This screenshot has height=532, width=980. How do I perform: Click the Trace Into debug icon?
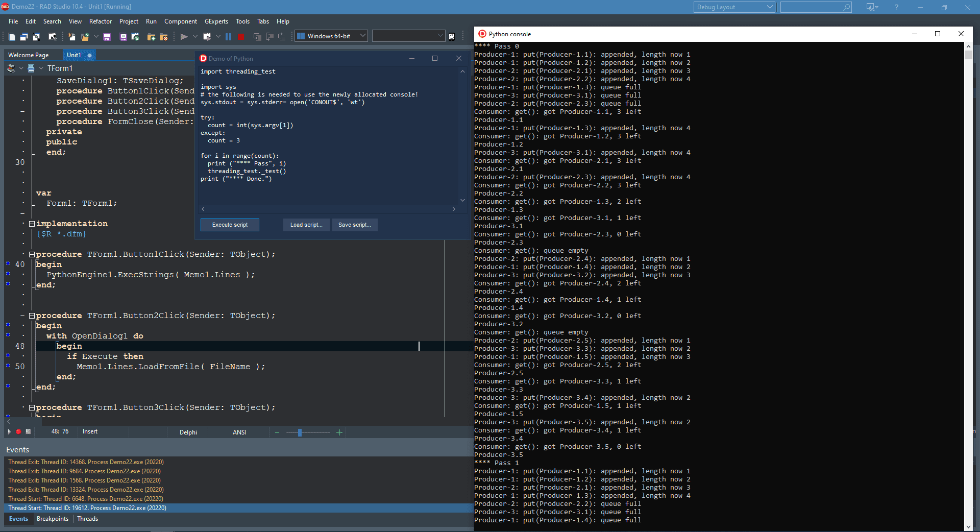(257, 37)
